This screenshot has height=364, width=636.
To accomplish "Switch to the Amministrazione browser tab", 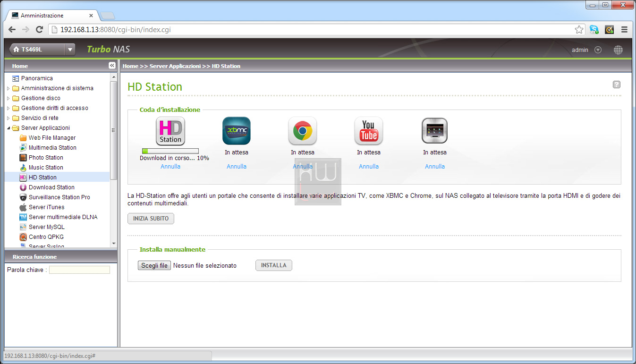I will pos(52,15).
